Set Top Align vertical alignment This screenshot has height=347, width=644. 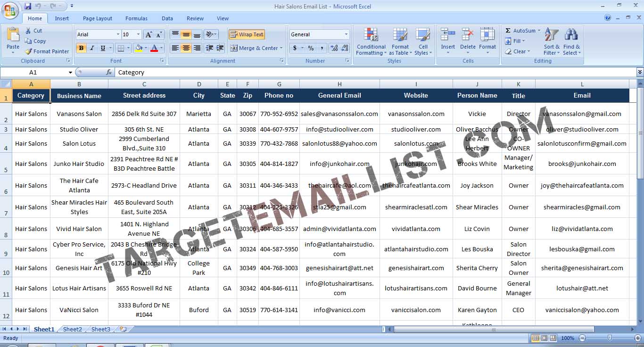point(175,34)
